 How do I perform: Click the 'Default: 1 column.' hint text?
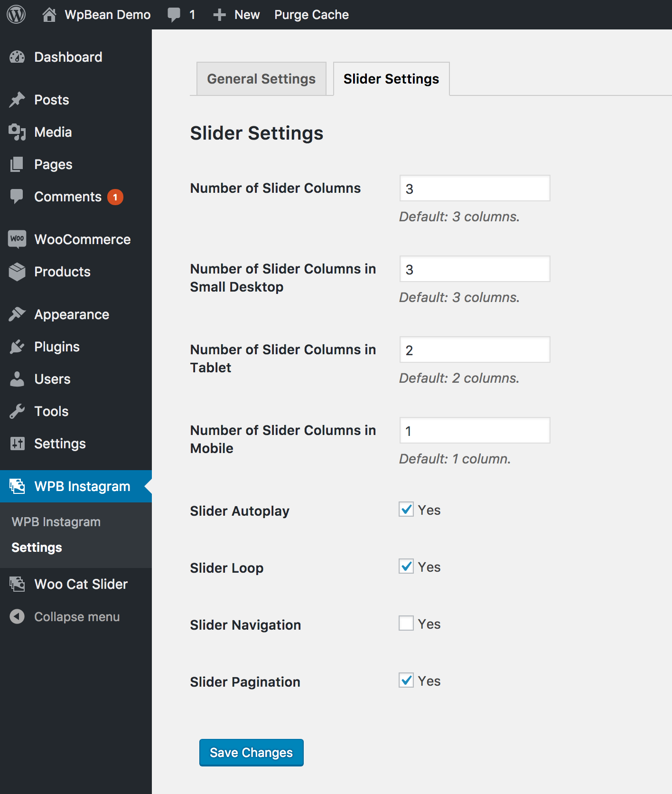[x=455, y=459]
